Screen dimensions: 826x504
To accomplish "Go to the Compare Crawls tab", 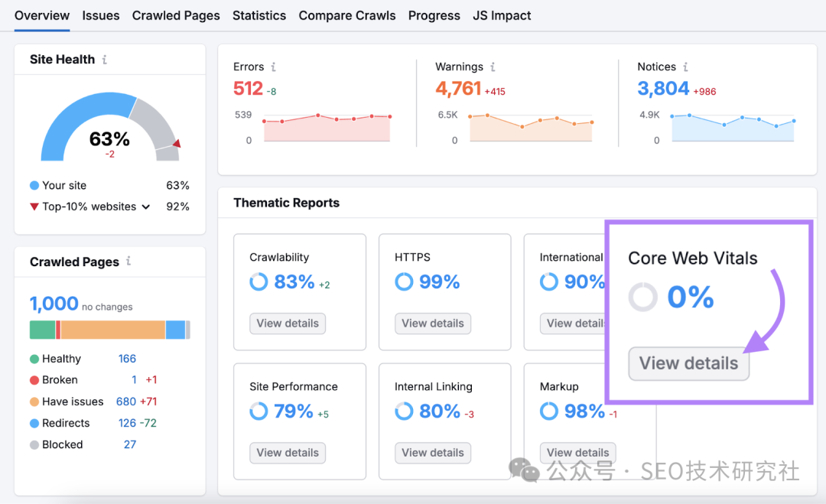I will pos(347,16).
